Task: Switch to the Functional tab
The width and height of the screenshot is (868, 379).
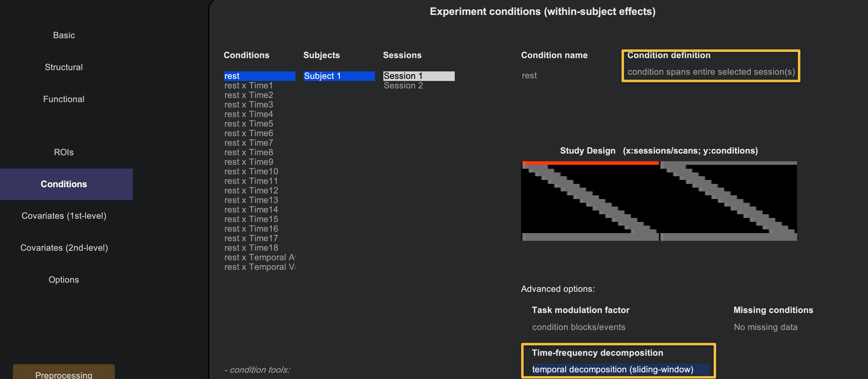Action: (x=64, y=99)
